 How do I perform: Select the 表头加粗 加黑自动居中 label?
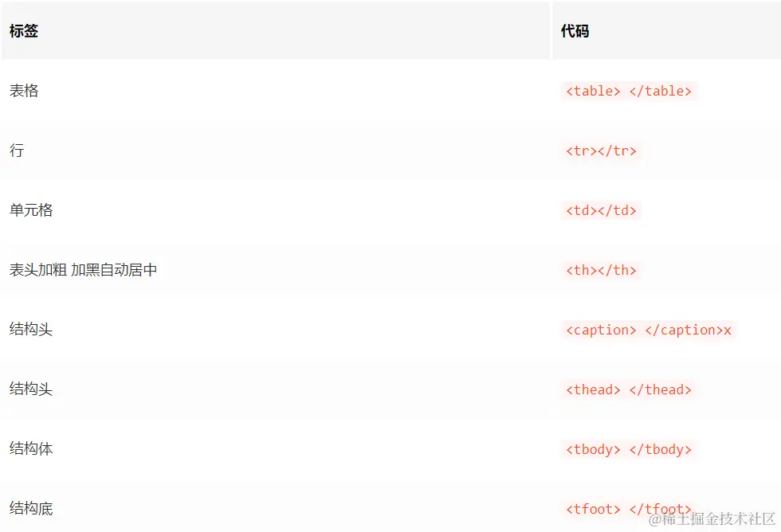point(83,270)
